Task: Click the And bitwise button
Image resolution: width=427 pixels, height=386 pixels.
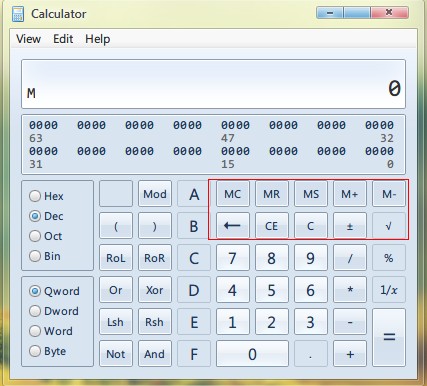Action: (155, 354)
